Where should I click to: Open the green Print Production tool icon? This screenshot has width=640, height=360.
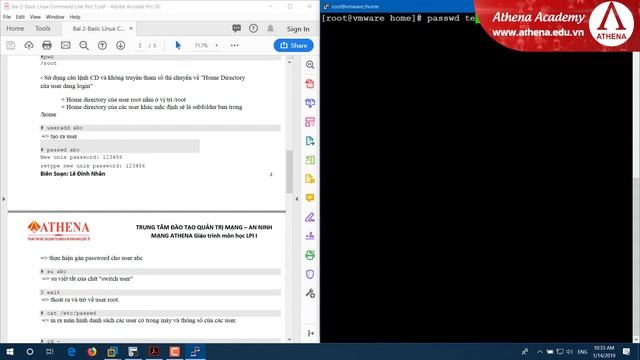(x=310, y=255)
